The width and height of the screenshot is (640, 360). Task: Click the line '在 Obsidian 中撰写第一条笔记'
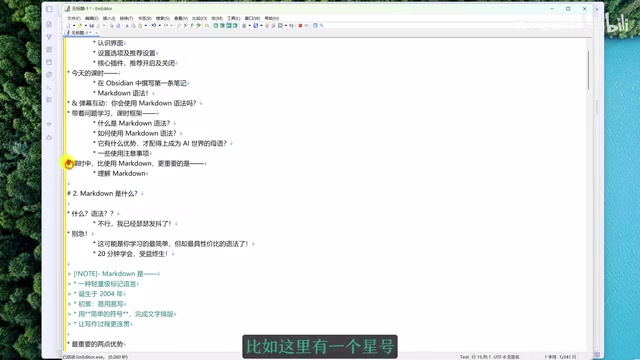tap(142, 83)
